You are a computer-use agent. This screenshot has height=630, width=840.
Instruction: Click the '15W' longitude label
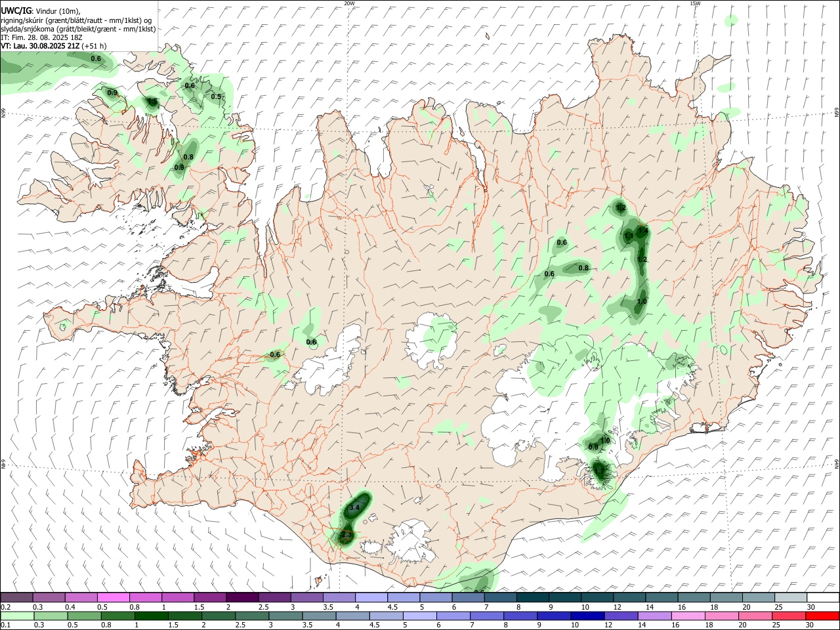coord(695,3)
